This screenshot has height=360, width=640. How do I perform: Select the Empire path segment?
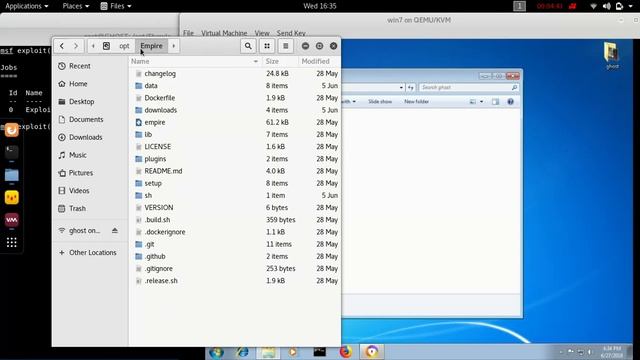click(151, 46)
